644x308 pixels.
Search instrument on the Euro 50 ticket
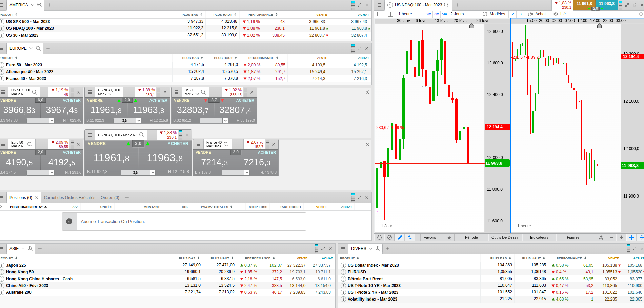point(30,144)
